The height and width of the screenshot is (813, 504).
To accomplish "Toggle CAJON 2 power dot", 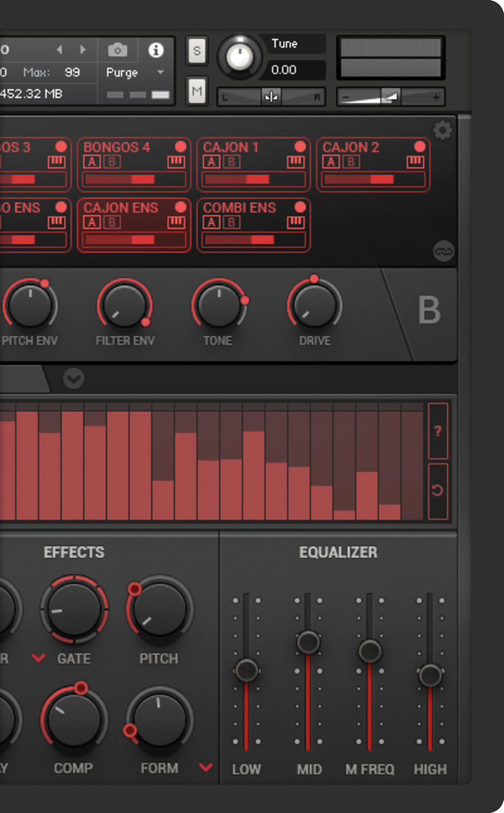I will tap(420, 147).
